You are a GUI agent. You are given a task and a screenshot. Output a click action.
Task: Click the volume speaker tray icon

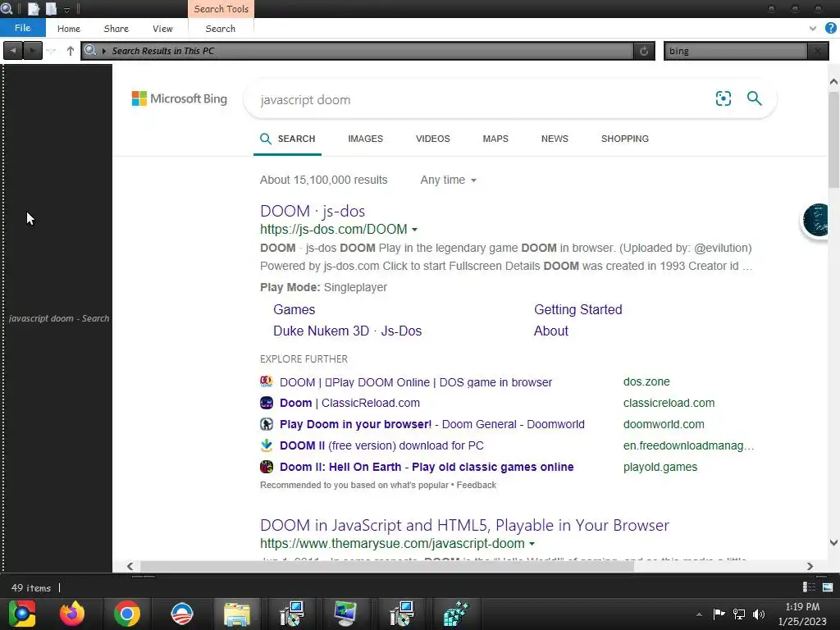point(759,614)
